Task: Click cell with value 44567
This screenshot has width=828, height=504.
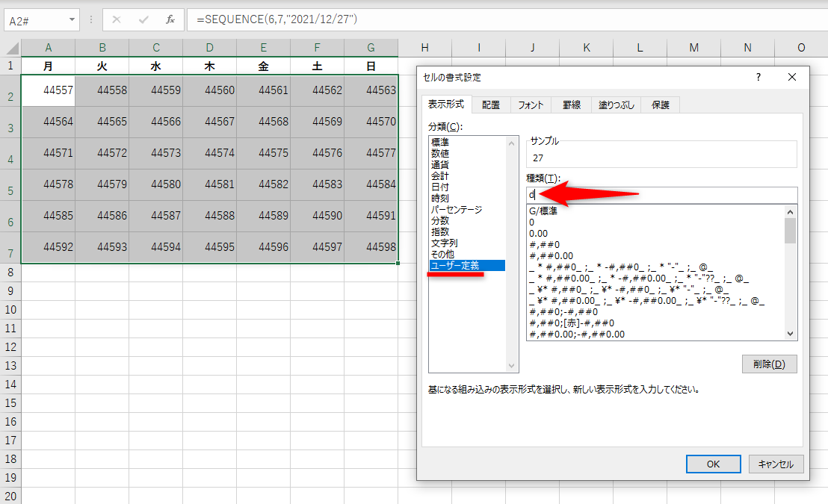Action: tap(210, 122)
